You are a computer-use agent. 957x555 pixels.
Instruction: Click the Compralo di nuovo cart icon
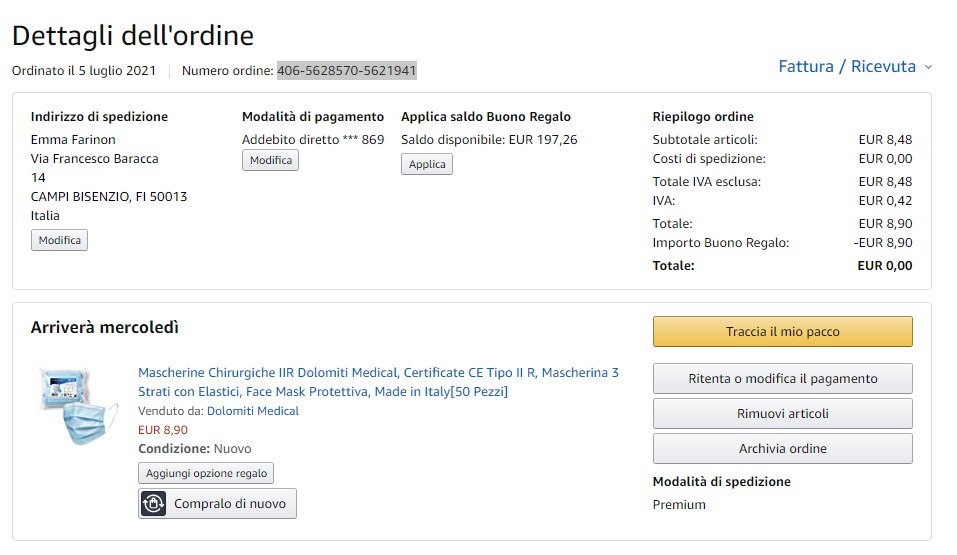click(153, 504)
